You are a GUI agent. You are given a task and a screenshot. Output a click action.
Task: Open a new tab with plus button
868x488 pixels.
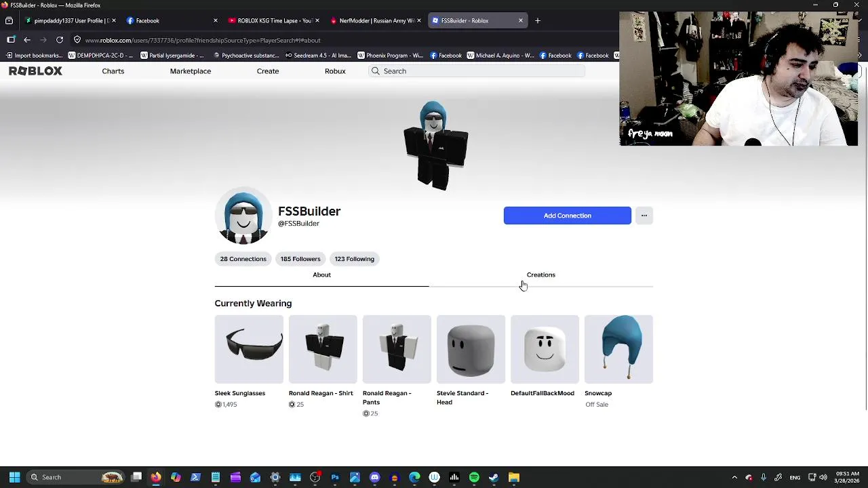click(x=537, y=20)
